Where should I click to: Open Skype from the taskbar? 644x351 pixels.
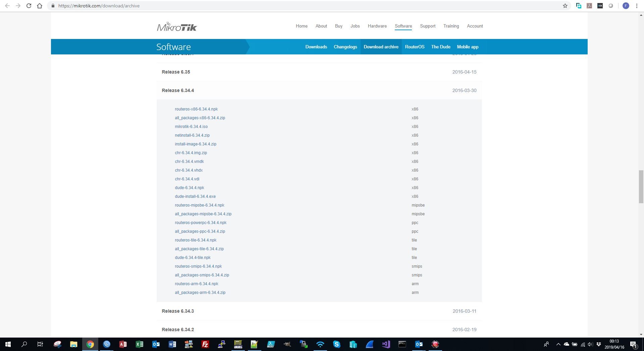coord(336,344)
